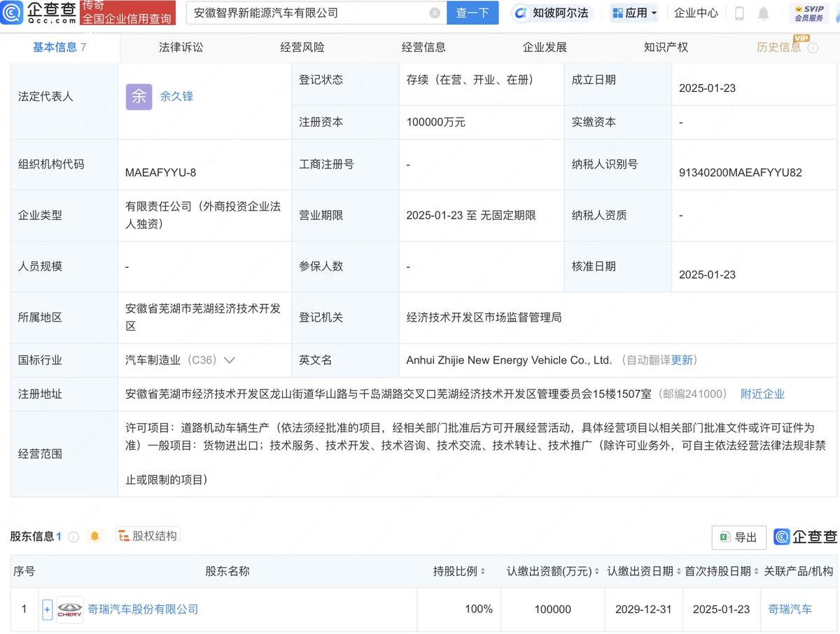
Task: Open the 股权结构 equity structure tool
Action: pyautogui.click(x=148, y=535)
